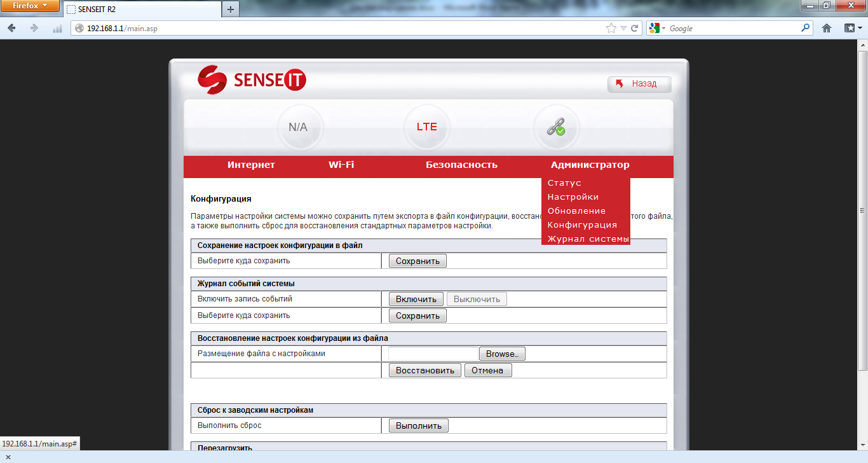Click the LTE network status circle
Screen dimensions: 868x463
coord(426,127)
